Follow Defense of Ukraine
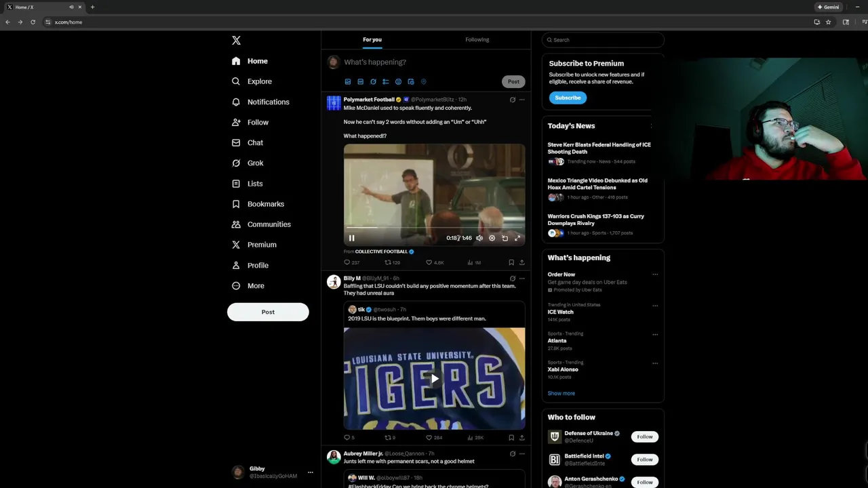This screenshot has height=488, width=868. point(645,436)
